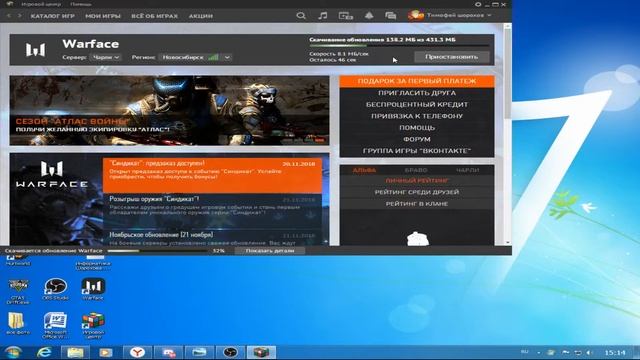Select РЕЙТИНГ СРЕДИ ДРУЗЕЙ row
This screenshot has height=360, width=640.
pos(417,192)
